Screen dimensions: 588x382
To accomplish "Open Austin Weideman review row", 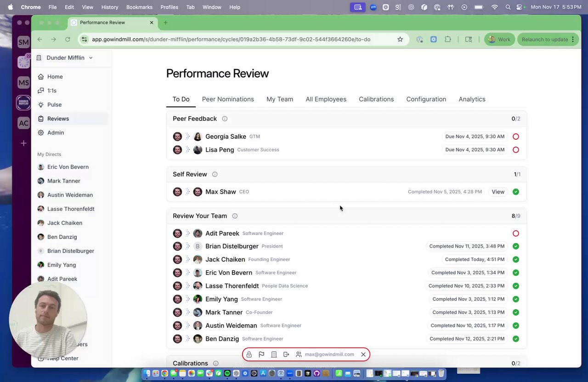I will (346, 326).
